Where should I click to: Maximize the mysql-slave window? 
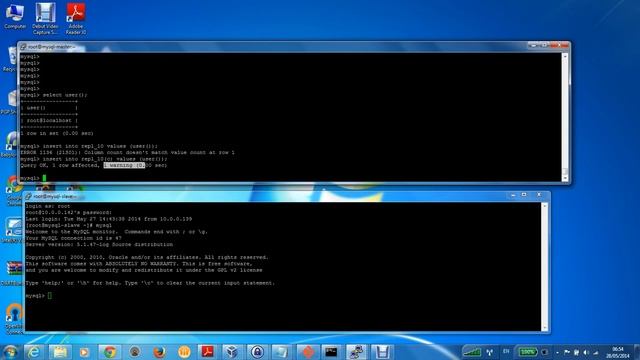point(524,195)
